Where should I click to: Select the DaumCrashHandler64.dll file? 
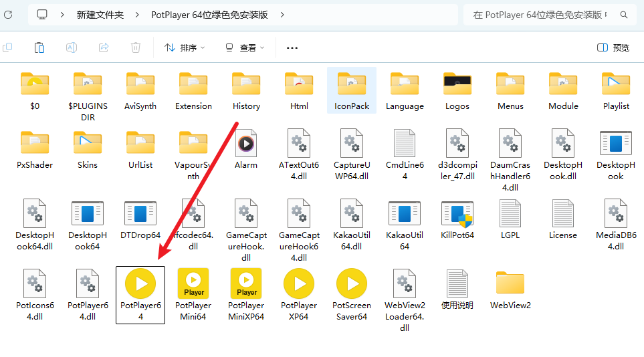(510, 160)
